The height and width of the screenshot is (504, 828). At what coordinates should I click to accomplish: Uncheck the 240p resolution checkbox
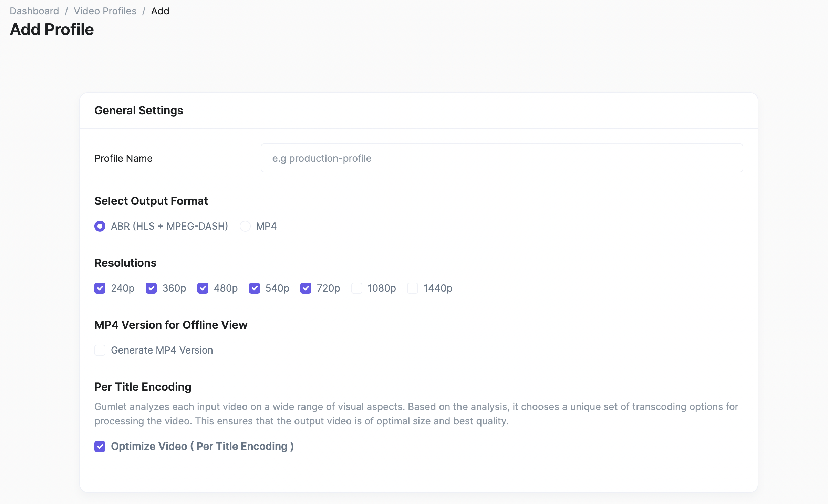click(x=100, y=288)
